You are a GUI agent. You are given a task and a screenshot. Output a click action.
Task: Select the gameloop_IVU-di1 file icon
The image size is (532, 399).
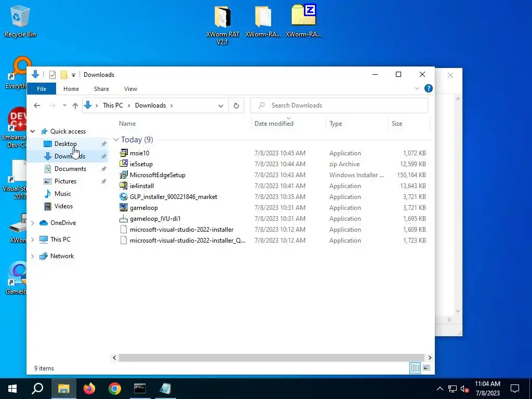[124, 219]
